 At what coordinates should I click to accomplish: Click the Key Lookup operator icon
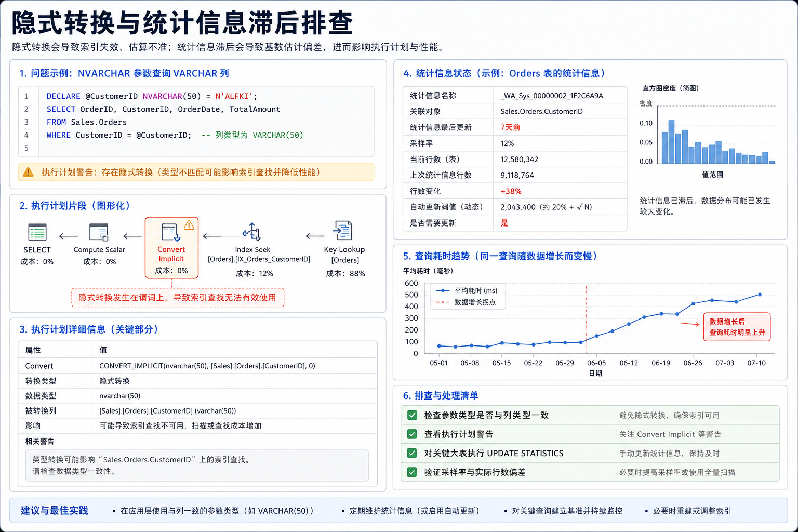click(343, 230)
